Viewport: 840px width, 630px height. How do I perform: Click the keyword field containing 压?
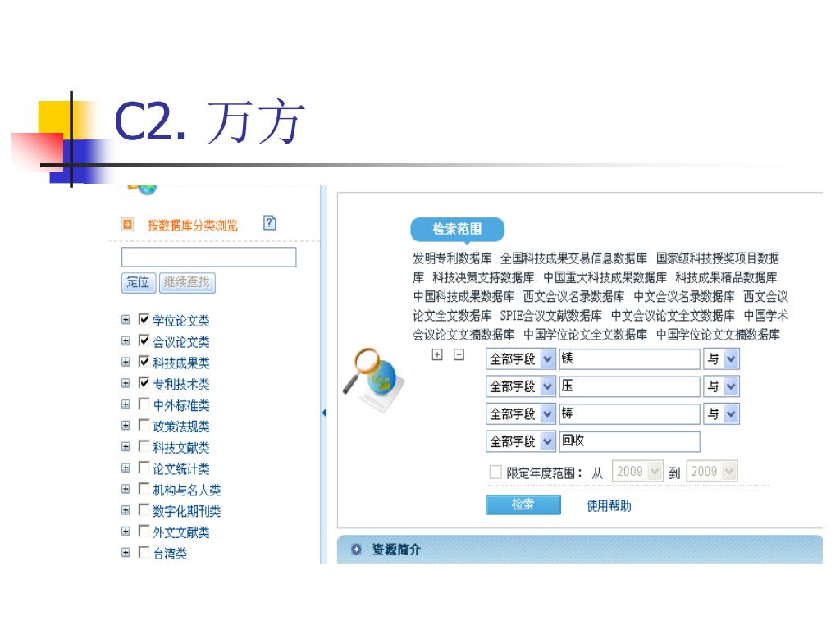[629, 386]
